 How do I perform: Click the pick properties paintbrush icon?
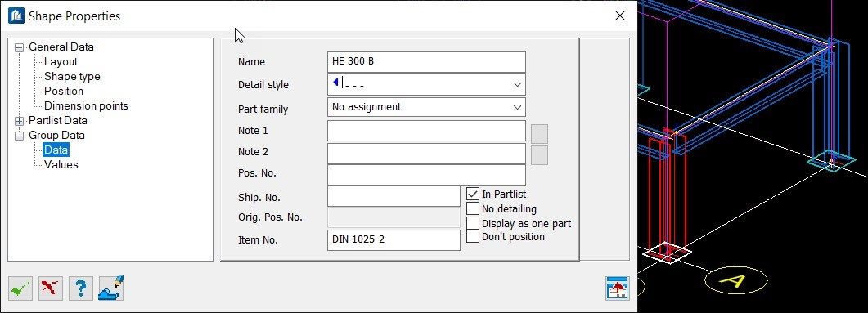[x=111, y=288]
